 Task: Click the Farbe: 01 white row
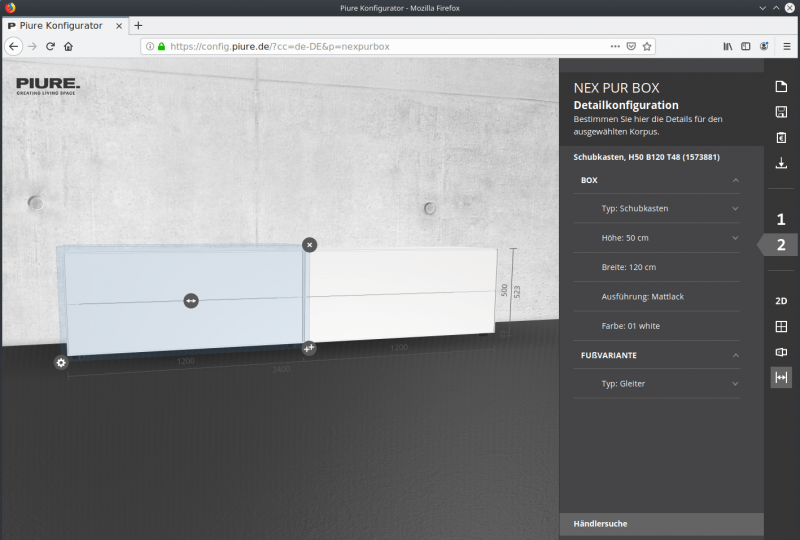[656, 326]
